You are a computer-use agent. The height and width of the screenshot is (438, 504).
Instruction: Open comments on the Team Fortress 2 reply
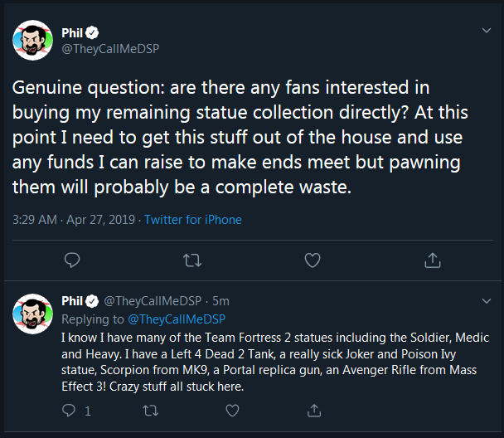[69, 411]
